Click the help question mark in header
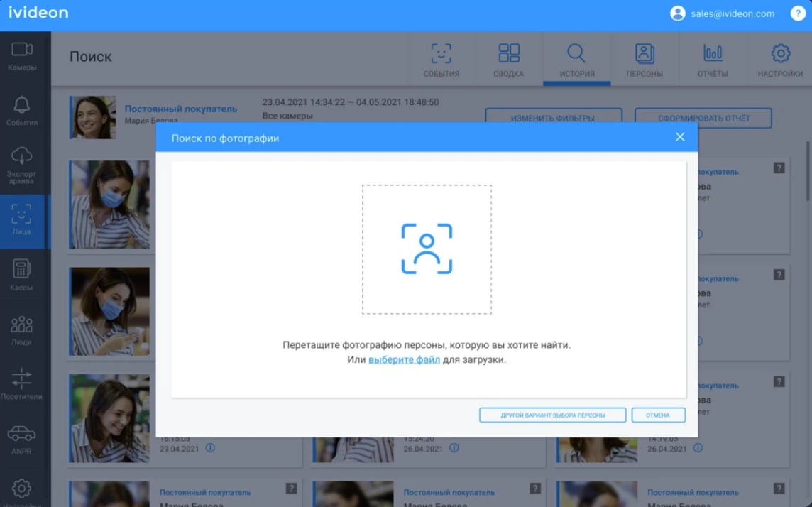 (798, 13)
